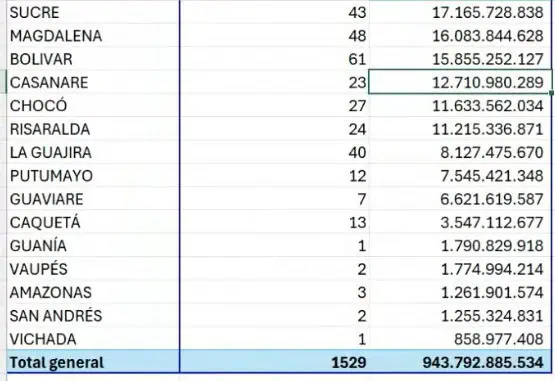
Task: Click the Total general label
Action: [x=57, y=362]
